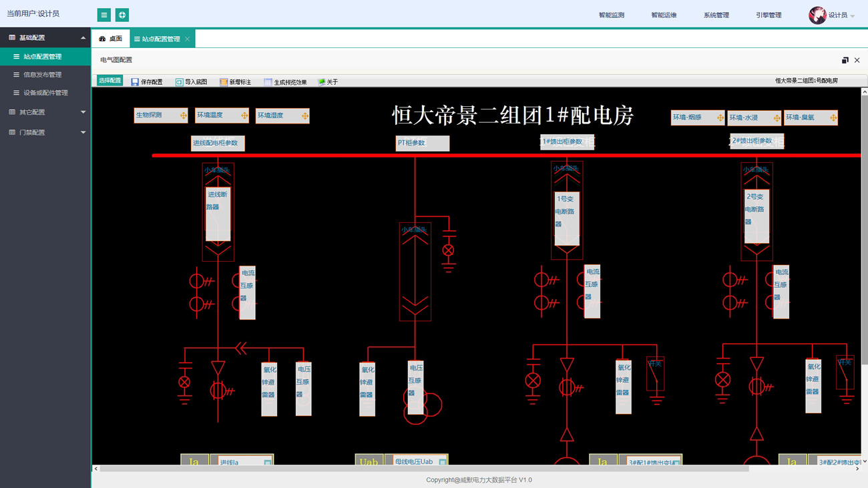
Task: Open 智能运维 top menu
Action: (x=664, y=15)
